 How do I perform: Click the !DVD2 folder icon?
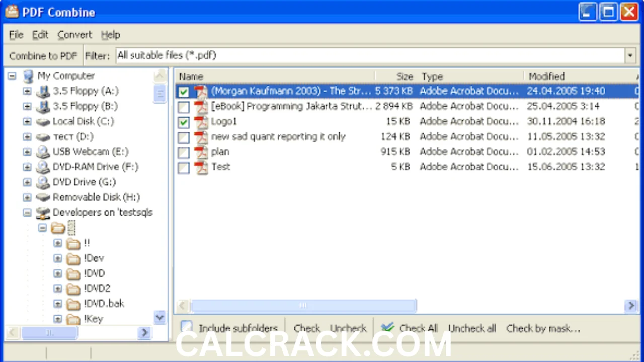pyautogui.click(x=73, y=289)
